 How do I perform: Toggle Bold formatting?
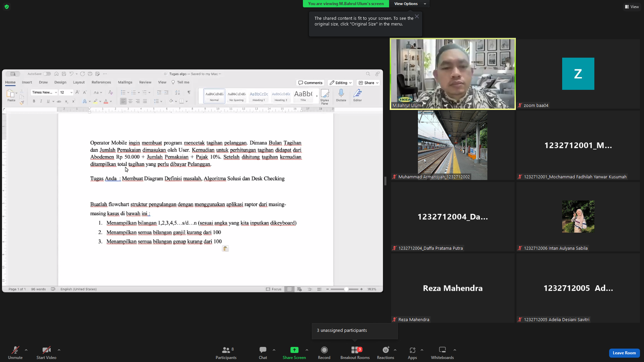point(34,101)
